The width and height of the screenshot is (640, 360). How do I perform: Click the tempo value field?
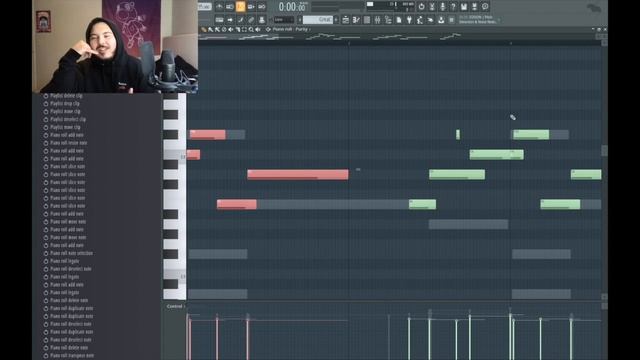[204, 7]
